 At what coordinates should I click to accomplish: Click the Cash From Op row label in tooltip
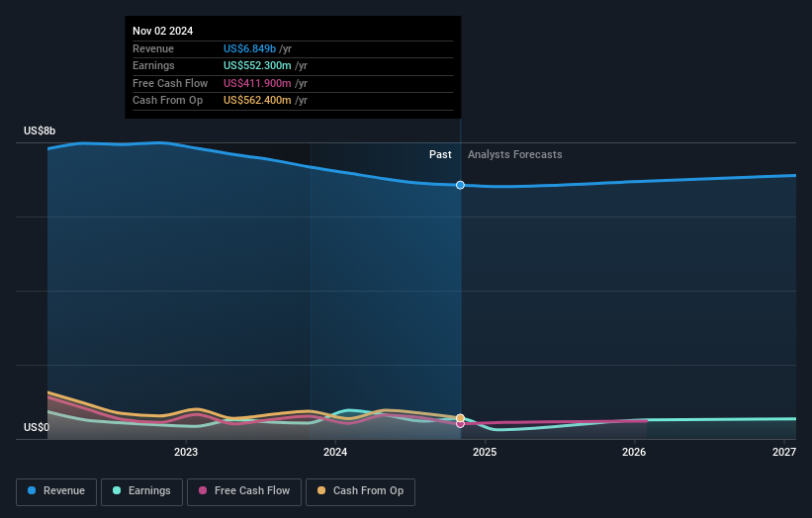click(167, 101)
